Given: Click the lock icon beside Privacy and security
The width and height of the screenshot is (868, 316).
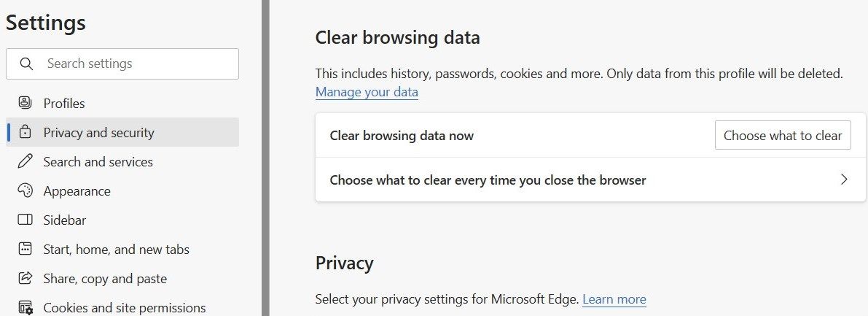Looking at the screenshot, I should tap(26, 132).
